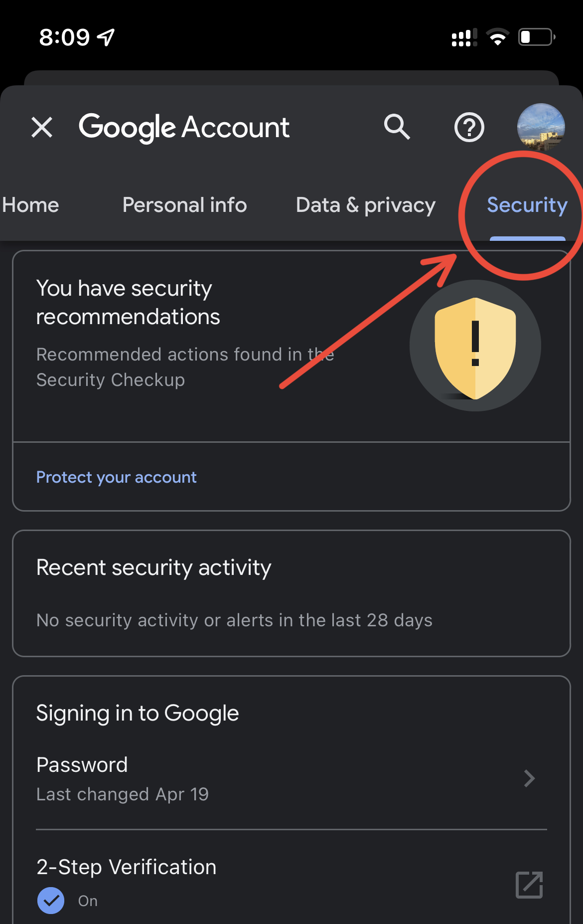Tap the battery indicator icon
583x924 pixels.
(x=537, y=37)
